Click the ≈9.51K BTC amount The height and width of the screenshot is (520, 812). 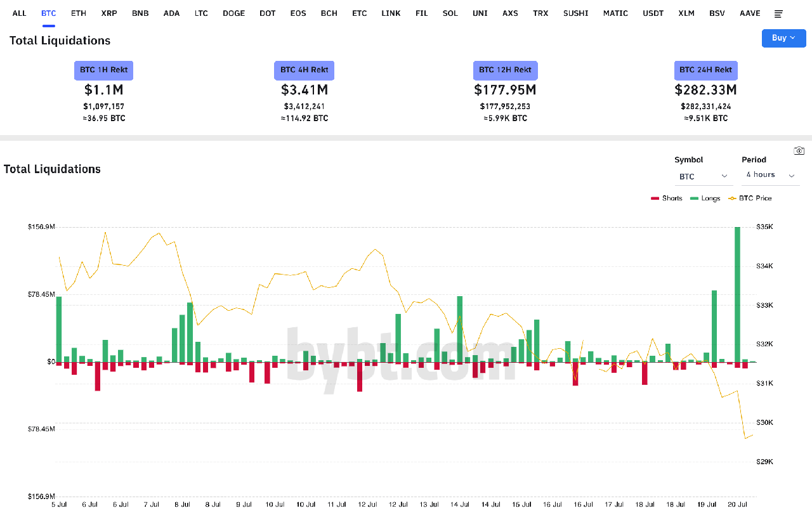point(706,119)
